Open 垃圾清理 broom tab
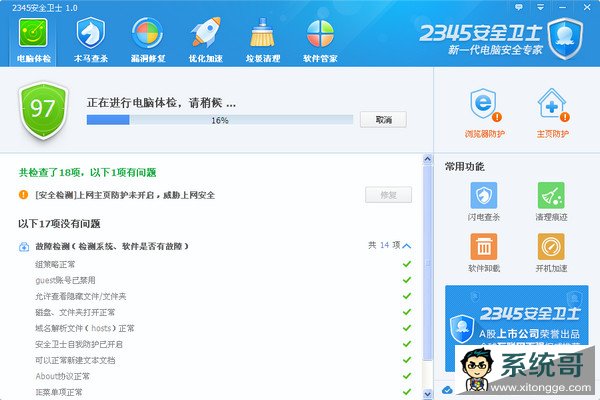This screenshot has width=600, height=400. click(262, 40)
